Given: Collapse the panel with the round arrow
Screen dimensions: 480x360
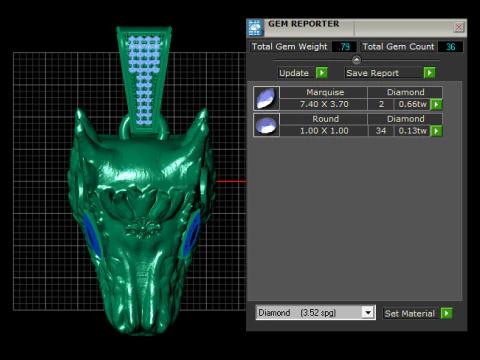Looking at the screenshot, I should [356, 60].
